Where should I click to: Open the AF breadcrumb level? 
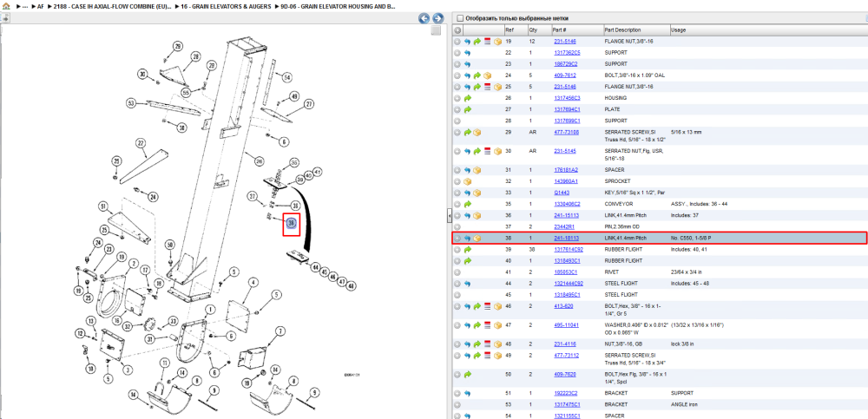click(41, 7)
